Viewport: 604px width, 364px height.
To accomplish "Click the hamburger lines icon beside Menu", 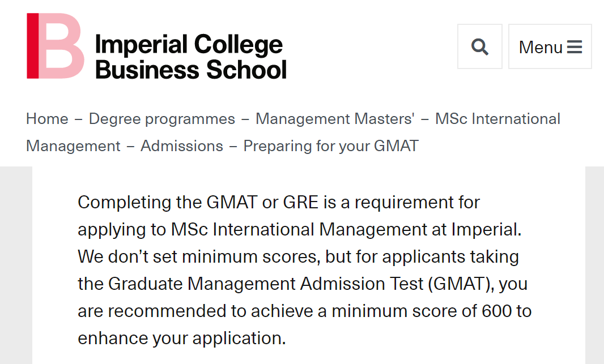I will click(x=575, y=47).
